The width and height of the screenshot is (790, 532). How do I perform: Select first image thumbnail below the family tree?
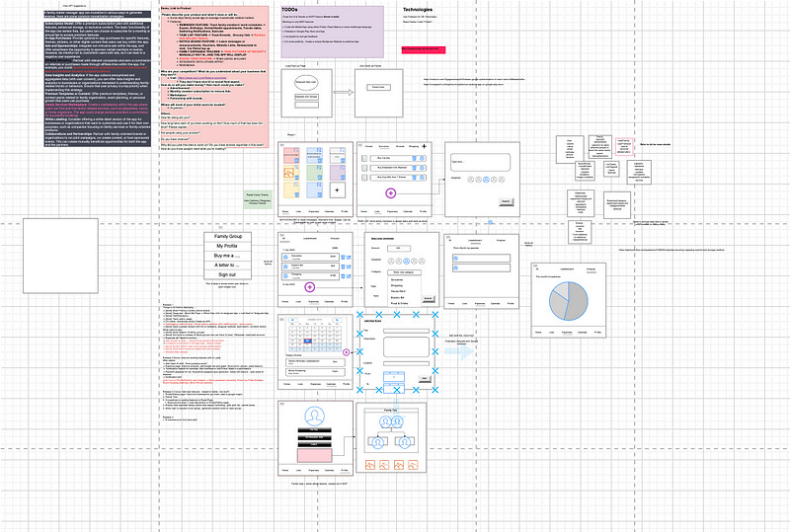tap(370, 465)
